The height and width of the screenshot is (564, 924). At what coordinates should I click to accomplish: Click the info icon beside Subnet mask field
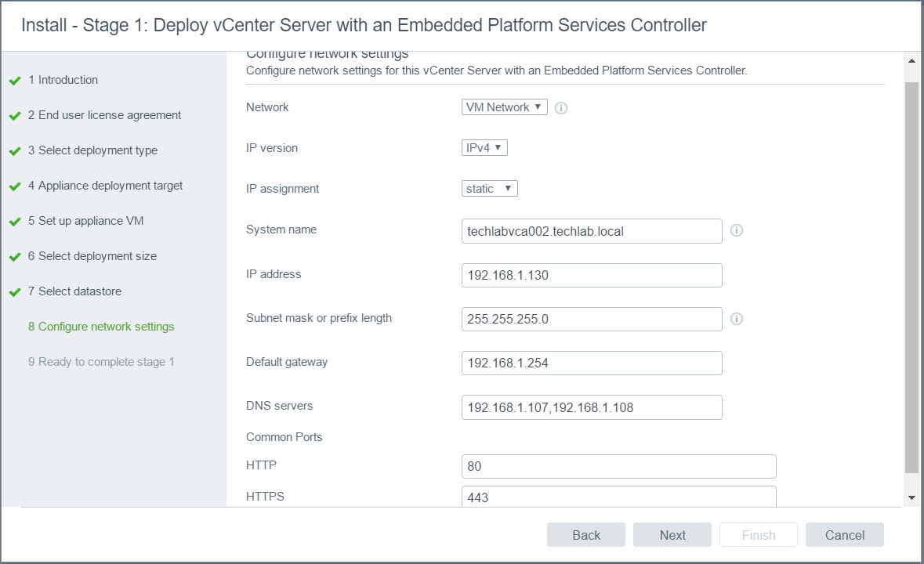coord(737,319)
